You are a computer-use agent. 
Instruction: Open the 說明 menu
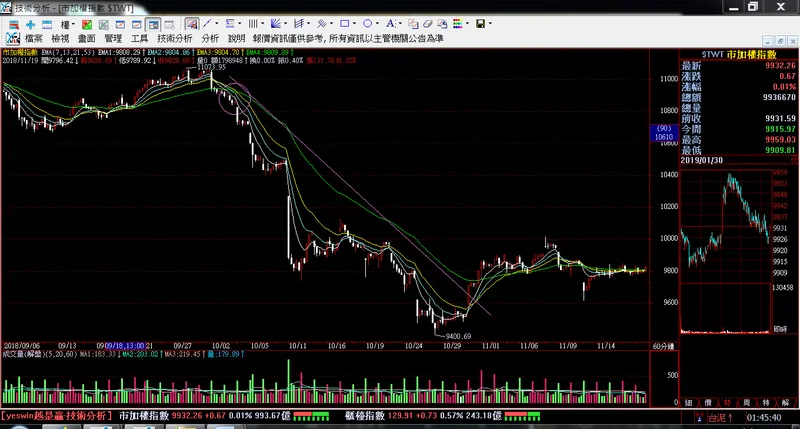[x=237, y=38]
